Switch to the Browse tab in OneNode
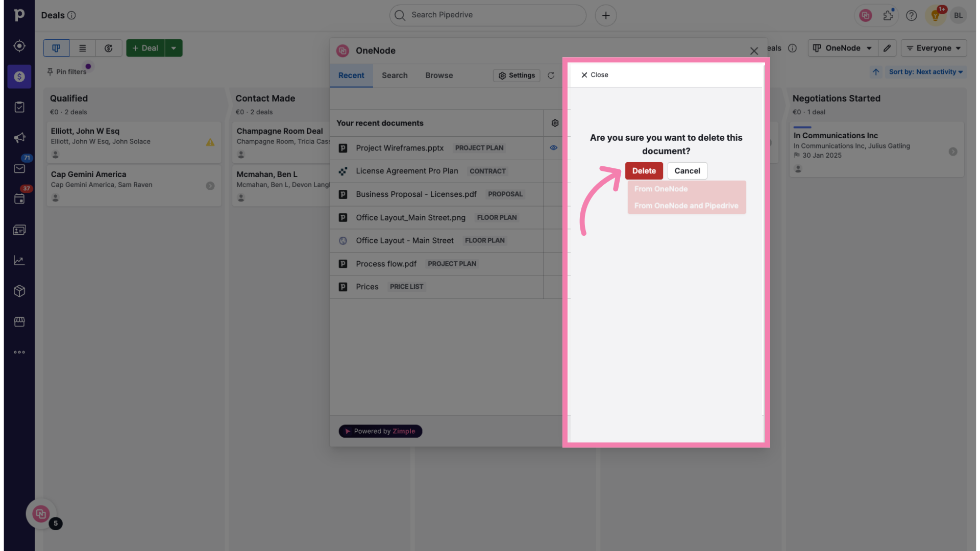The image size is (980, 551). pyautogui.click(x=439, y=76)
